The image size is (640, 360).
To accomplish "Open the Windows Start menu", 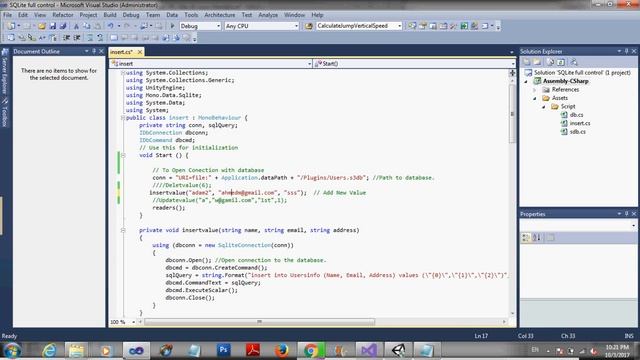I will [12, 350].
